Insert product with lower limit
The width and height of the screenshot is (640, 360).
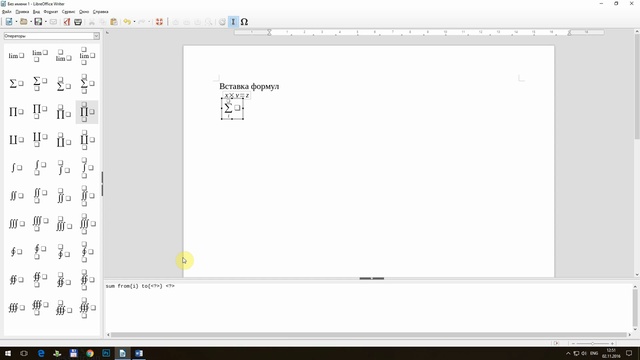(40, 112)
